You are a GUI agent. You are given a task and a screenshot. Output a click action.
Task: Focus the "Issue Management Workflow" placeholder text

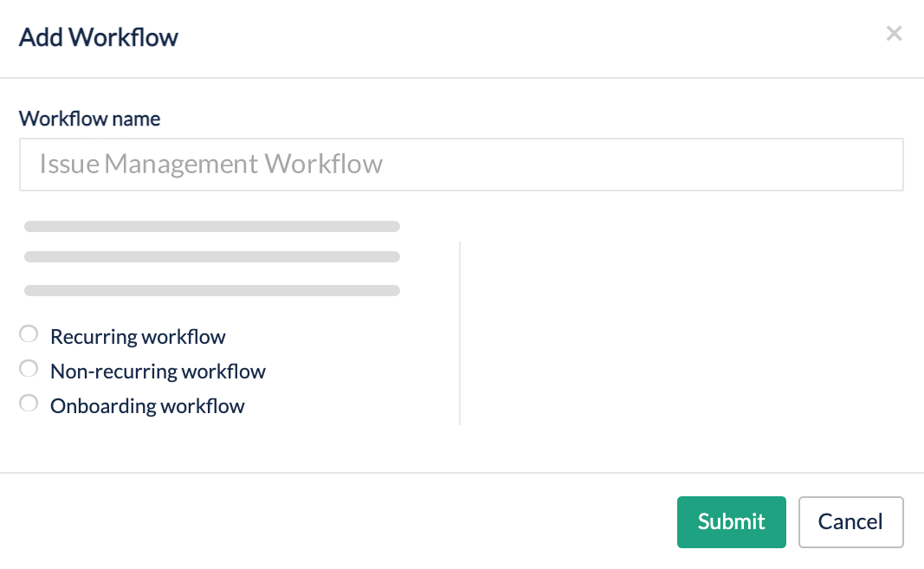pyautogui.click(x=211, y=165)
